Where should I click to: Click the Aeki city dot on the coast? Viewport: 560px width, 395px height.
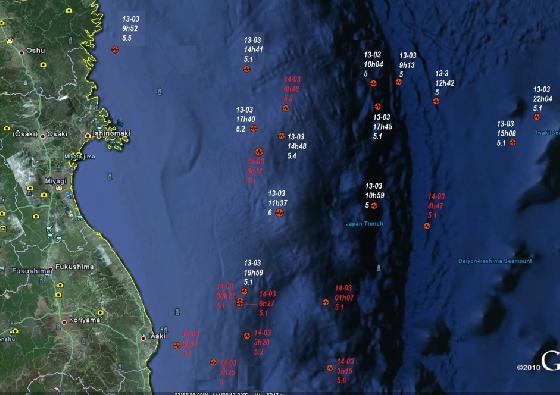[144, 338]
